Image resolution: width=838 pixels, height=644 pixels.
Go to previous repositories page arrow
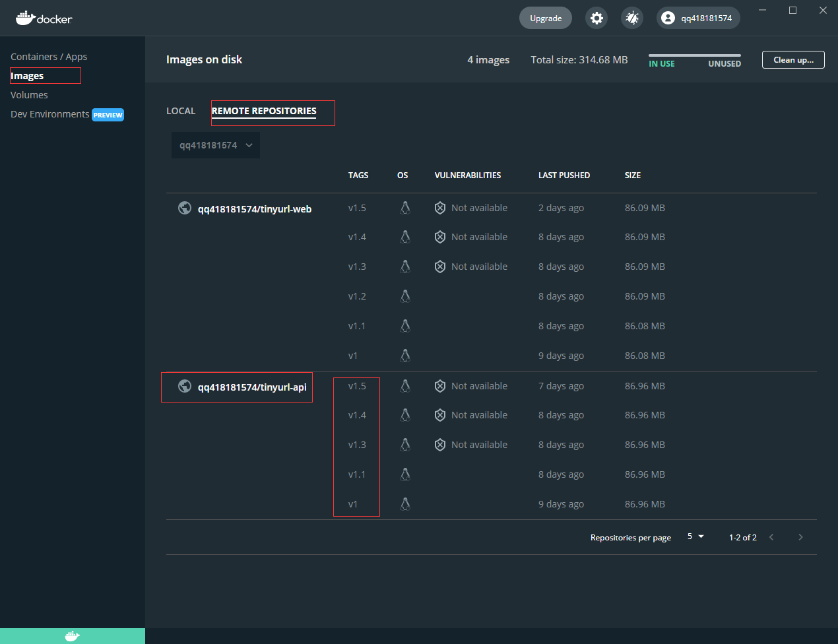771,537
